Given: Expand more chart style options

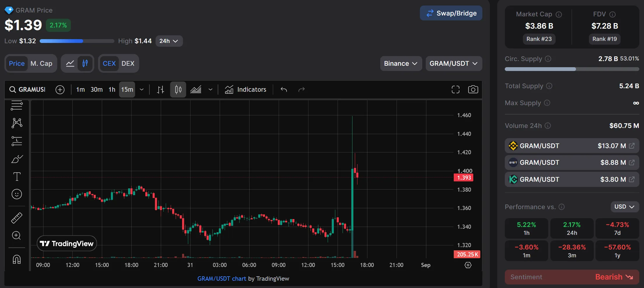Looking at the screenshot, I should 210,89.
